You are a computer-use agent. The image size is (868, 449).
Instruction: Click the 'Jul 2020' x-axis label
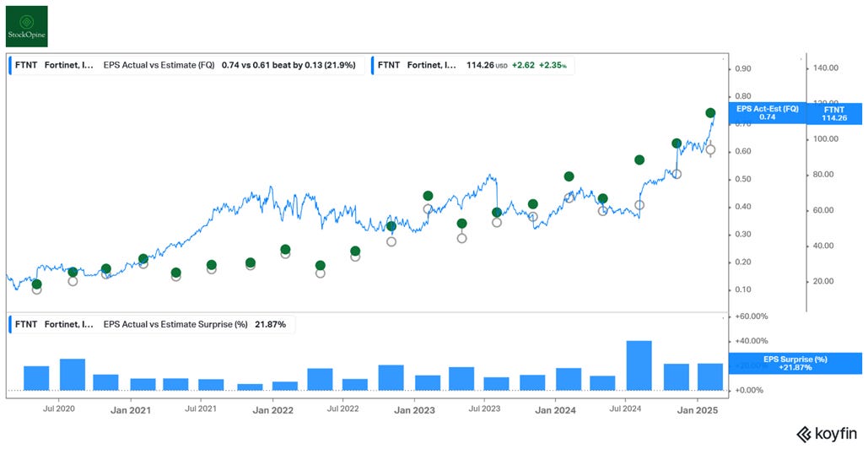[x=57, y=410]
